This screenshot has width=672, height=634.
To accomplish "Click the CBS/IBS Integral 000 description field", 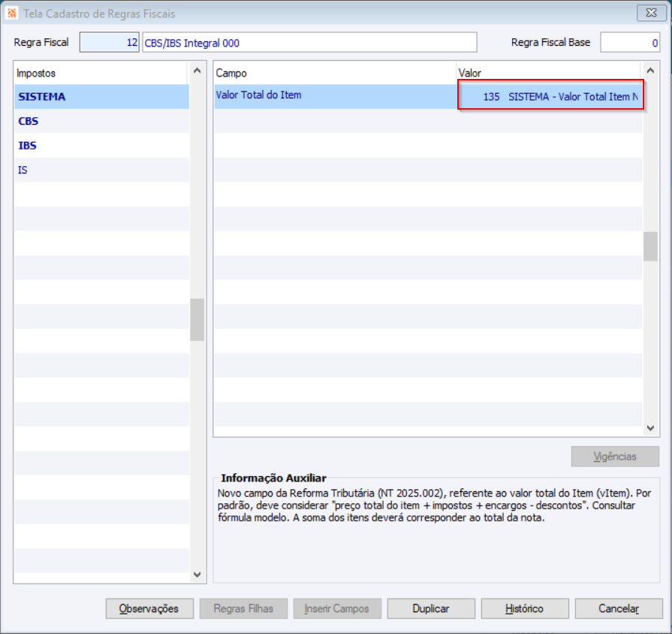I will (x=309, y=42).
